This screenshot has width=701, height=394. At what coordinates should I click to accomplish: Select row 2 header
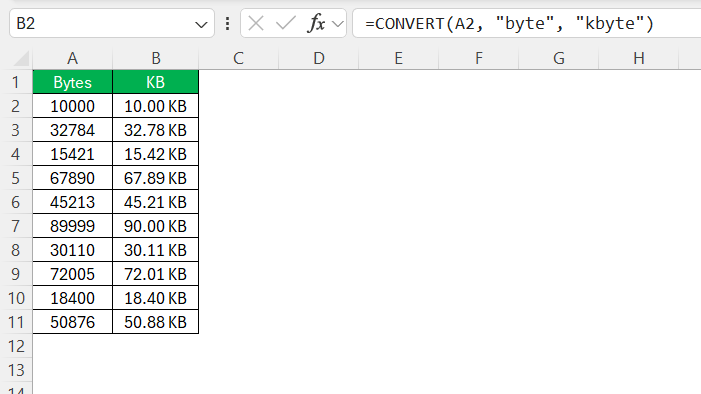[16, 106]
